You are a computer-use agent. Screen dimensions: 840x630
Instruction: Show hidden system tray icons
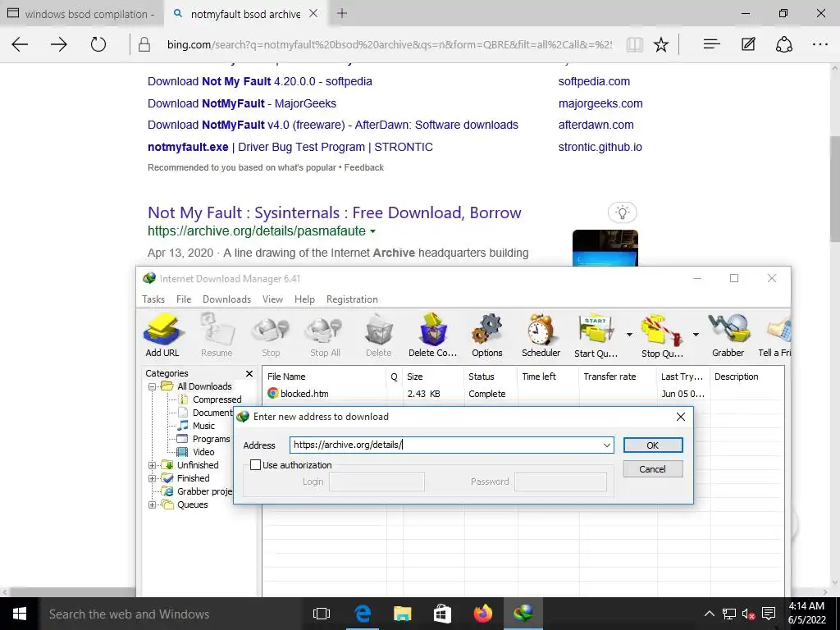[709, 614]
